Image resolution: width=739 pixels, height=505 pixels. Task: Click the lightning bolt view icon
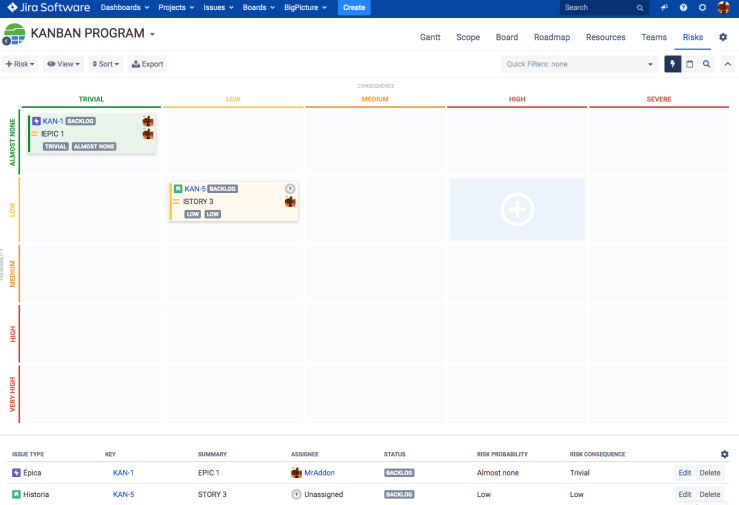coord(673,64)
